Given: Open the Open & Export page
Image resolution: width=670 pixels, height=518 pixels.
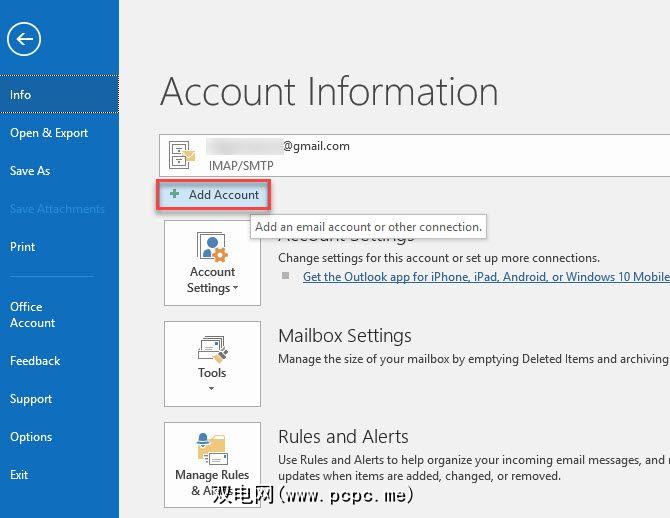Looking at the screenshot, I should tap(49, 133).
